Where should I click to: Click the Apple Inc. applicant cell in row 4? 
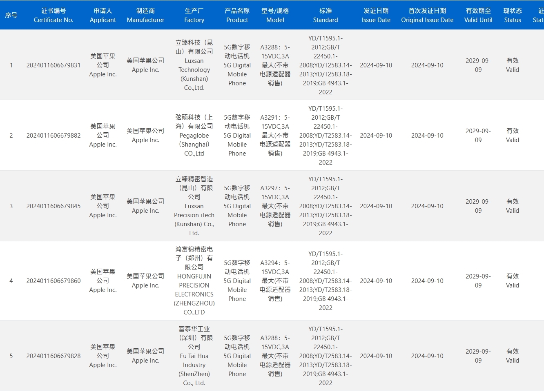point(103,281)
